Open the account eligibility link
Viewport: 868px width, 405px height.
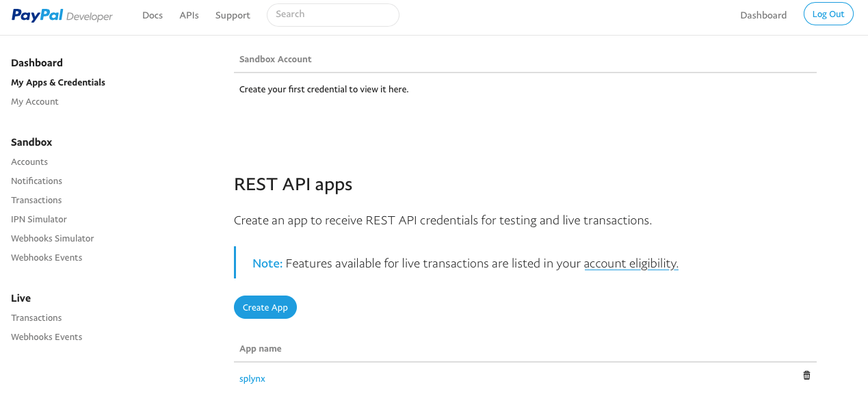click(631, 263)
